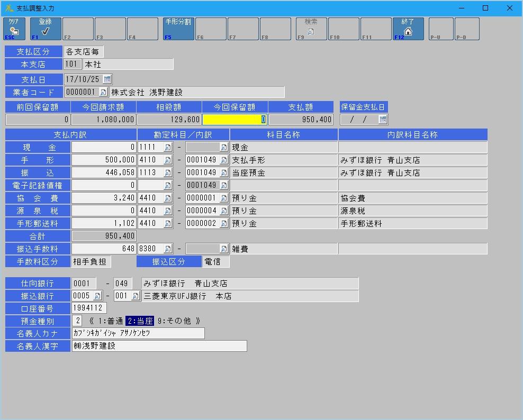Image resolution: width=523 pixels, height=420 pixels.
Task: Click lookup icon beside 現金 account 1111
Action: [x=168, y=148]
